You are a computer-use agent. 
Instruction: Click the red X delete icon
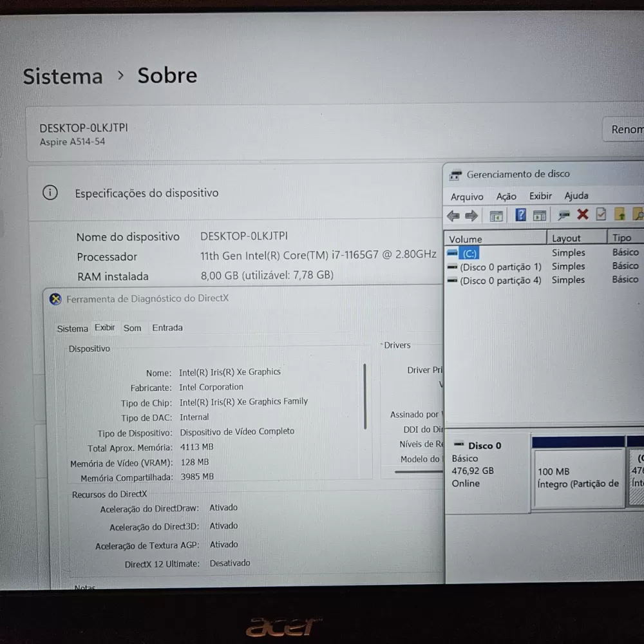tap(583, 214)
